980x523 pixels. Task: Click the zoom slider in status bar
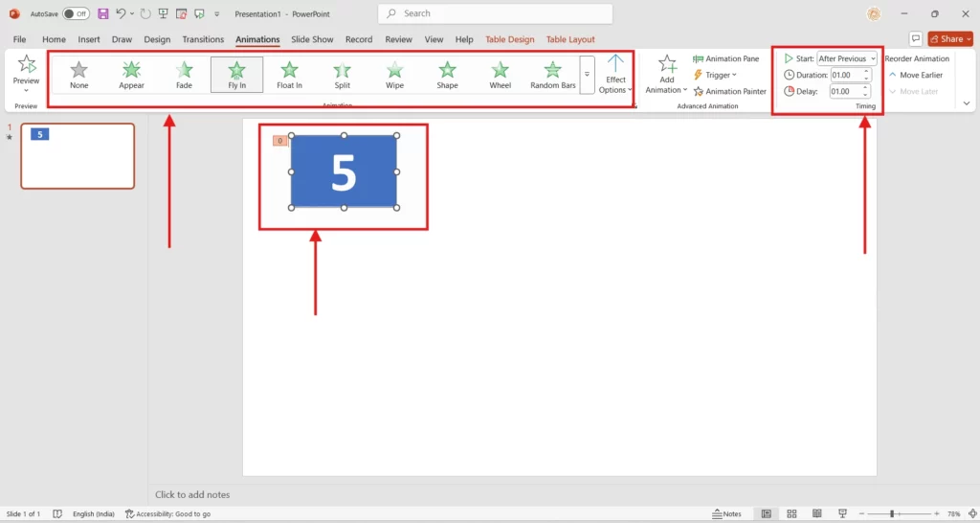click(892, 514)
